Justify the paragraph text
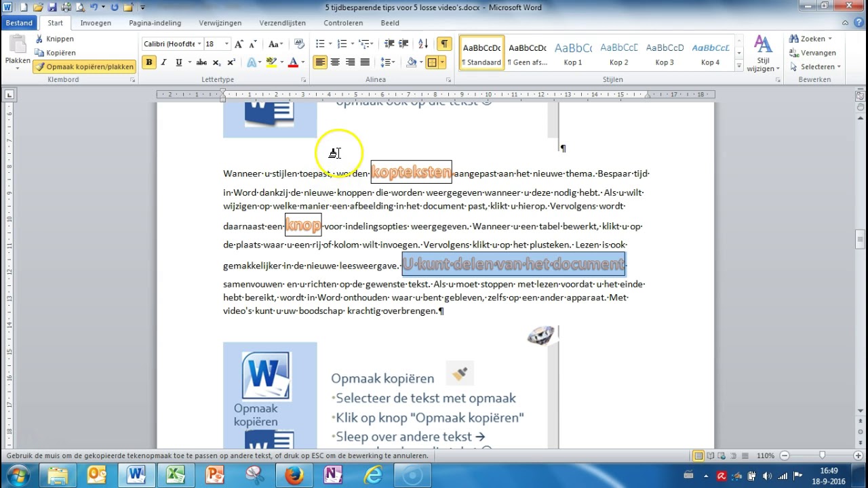Screen dimensions: 868x488 [x=365, y=62]
